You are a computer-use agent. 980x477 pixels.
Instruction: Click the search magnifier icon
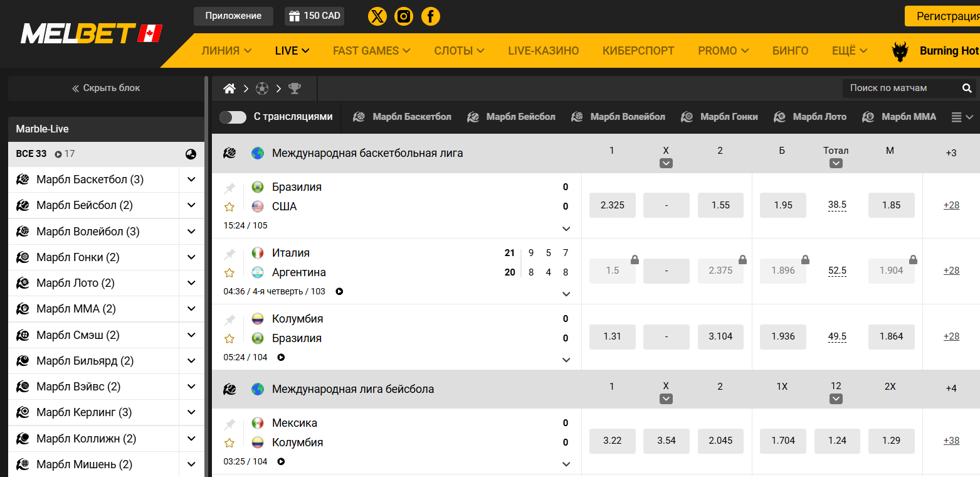tap(966, 88)
